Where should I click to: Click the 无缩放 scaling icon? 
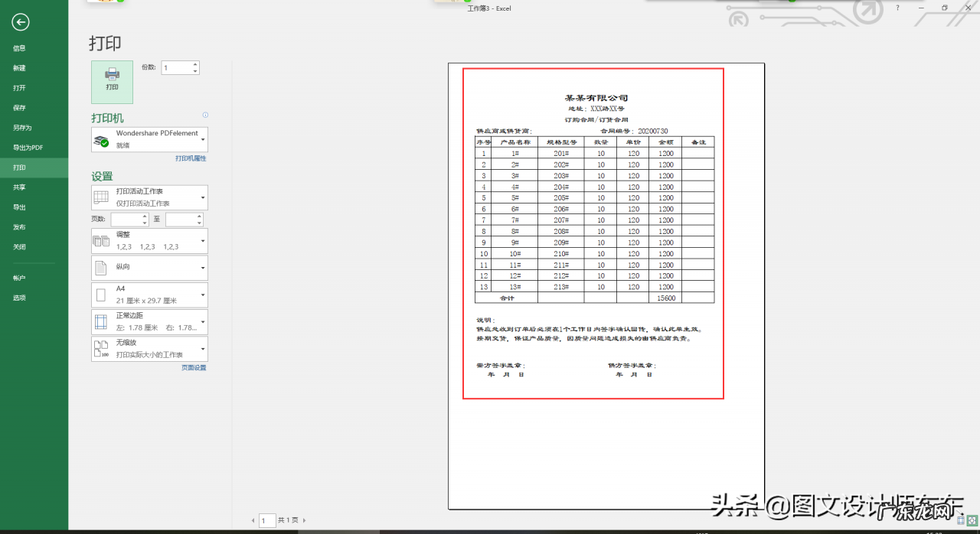click(100, 347)
